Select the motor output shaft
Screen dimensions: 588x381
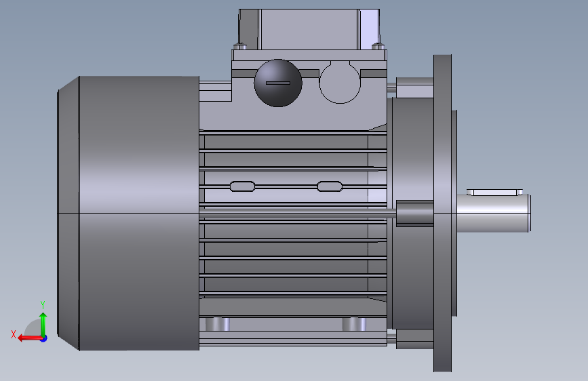(x=493, y=213)
